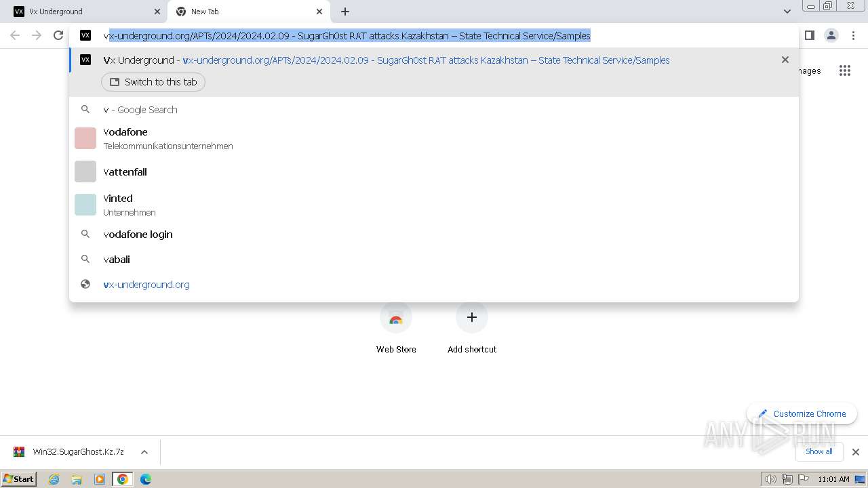868x488 pixels.
Task: Open the Windows Start menu
Action: tap(18, 479)
